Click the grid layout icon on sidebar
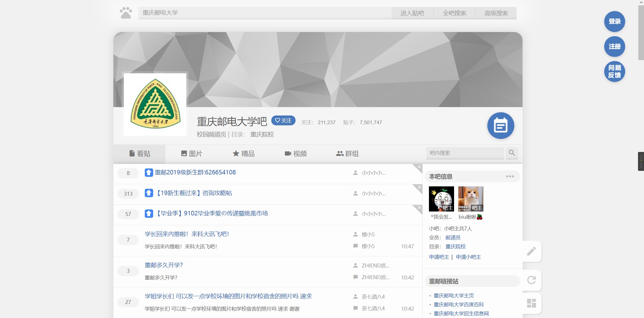The height and width of the screenshot is (318, 644). [x=532, y=303]
